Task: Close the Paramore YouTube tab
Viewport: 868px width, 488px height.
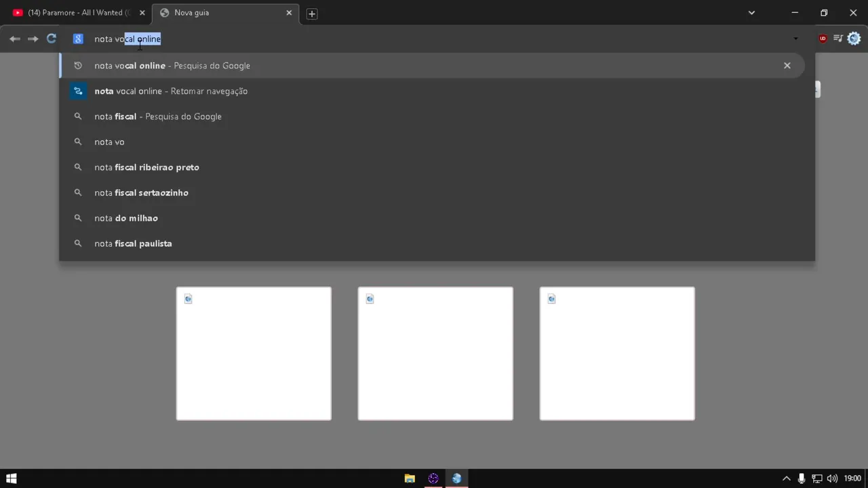Action: pyautogui.click(x=142, y=13)
